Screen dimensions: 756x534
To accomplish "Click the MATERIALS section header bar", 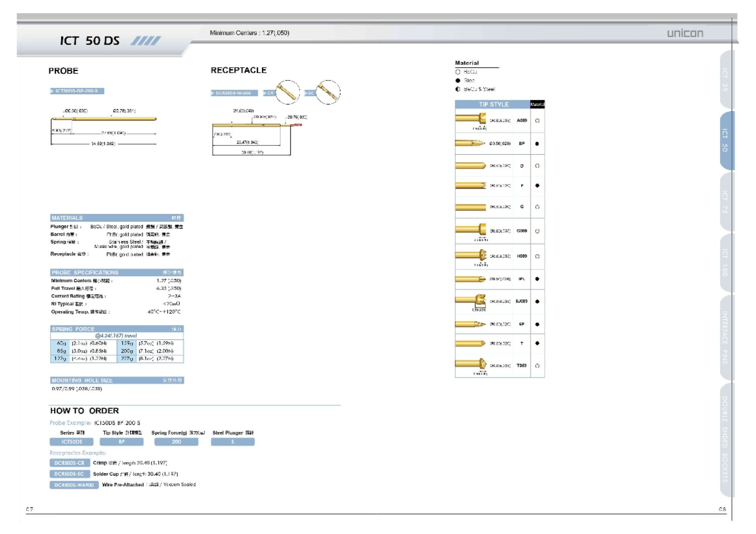I will [x=117, y=218].
